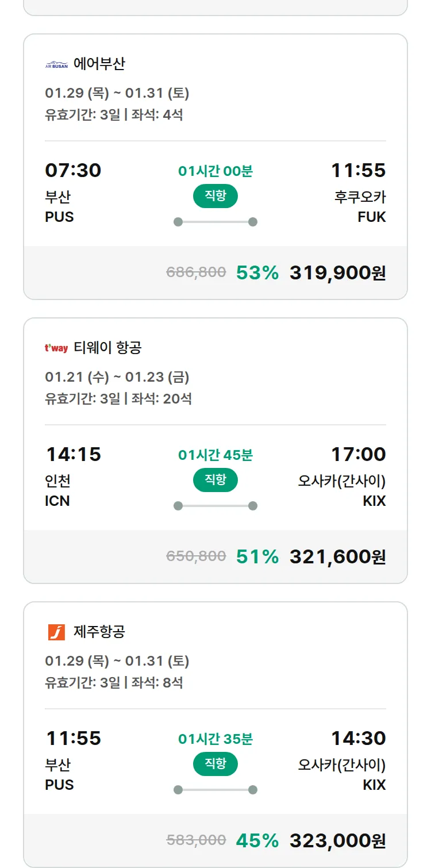The height and width of the screenshot is (868, 431).
Task: Select the 323,000원 Jeju Air price
Action: [x=337, y=841]
